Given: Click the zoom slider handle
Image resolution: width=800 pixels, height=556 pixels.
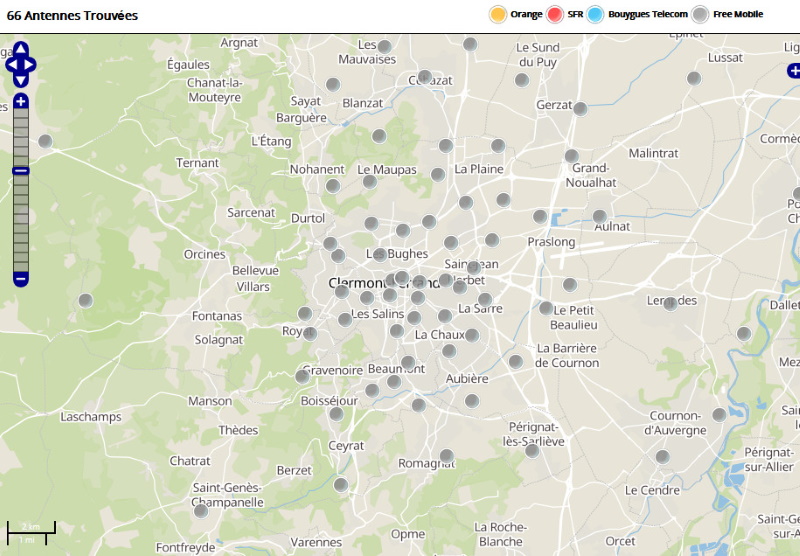Looking at the screenshot, I should pos(21,171).
